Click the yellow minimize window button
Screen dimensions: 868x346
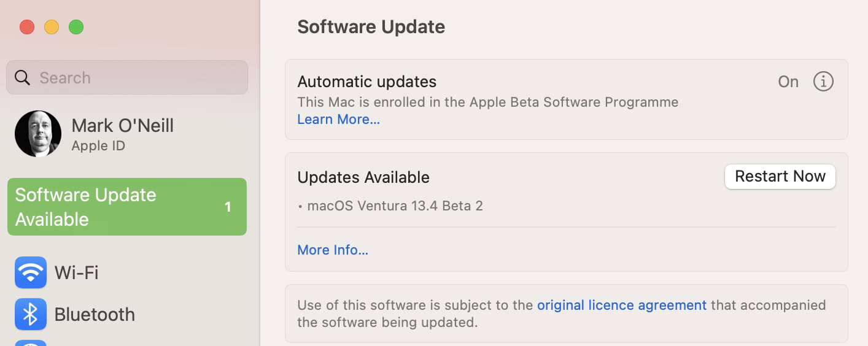tap(52, 27)
